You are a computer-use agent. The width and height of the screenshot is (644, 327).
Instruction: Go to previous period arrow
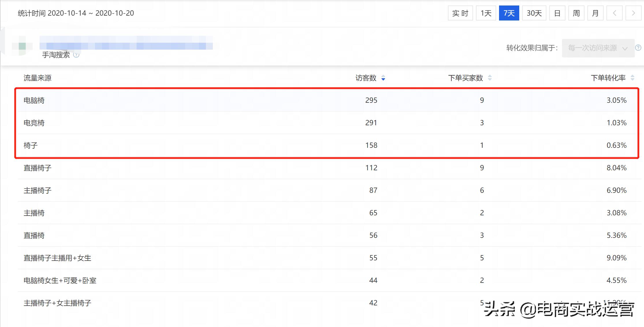pyautogui.click(x=614, y=13)
